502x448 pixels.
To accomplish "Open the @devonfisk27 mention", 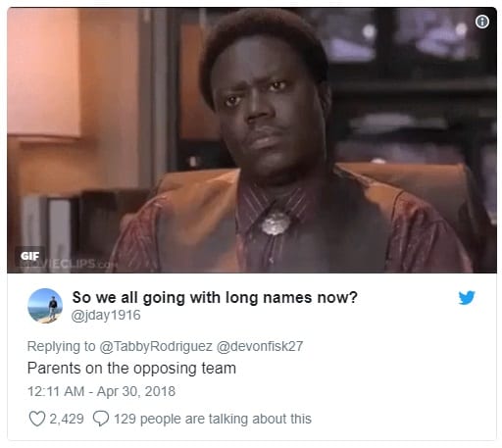I will pos(260,346).
